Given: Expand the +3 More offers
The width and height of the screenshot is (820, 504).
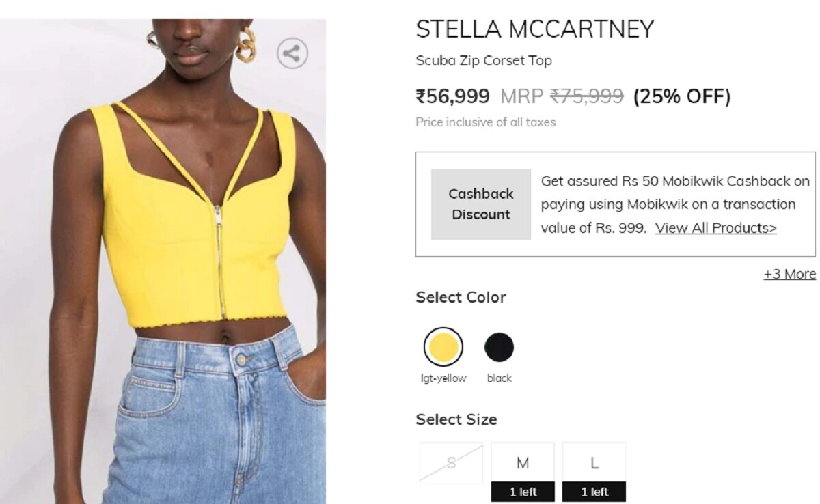Looking at the screenshot, I should (x=789, y=274).
